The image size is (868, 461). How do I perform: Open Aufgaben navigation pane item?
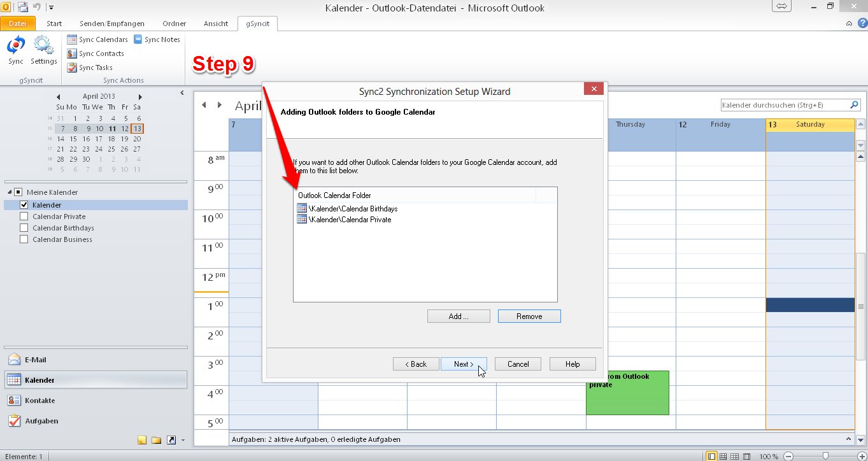pos(41,421)
